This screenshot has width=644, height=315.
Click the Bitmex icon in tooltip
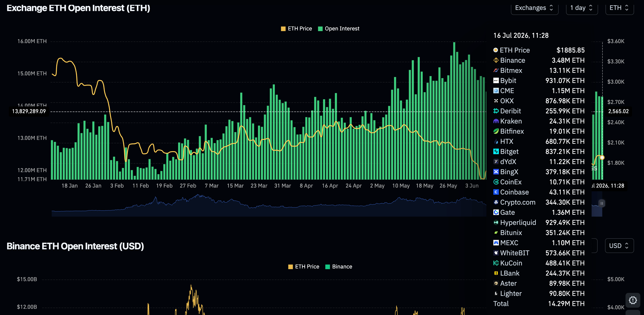coord(496,70)
